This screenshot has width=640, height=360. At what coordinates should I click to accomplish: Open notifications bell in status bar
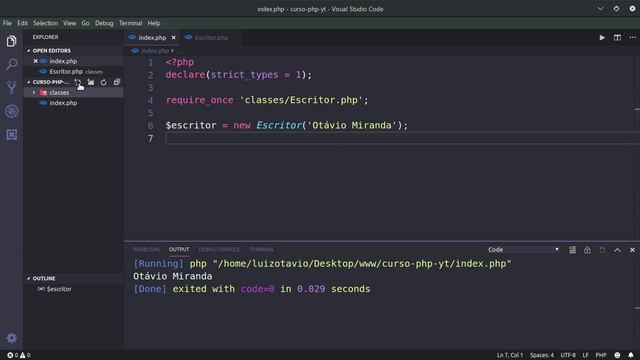[x=631, y=355]
